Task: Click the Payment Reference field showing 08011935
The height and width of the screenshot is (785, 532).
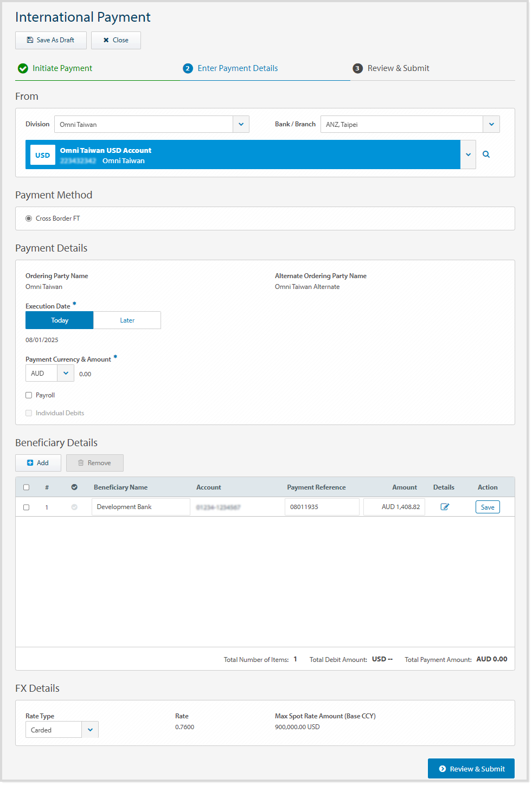Action: [x=322, y=506]
